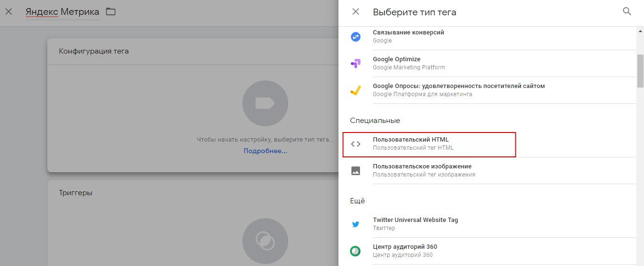644x266 pixels.
Task: Select Центр аудиторий 360 tag type
Action: (493, 251)
